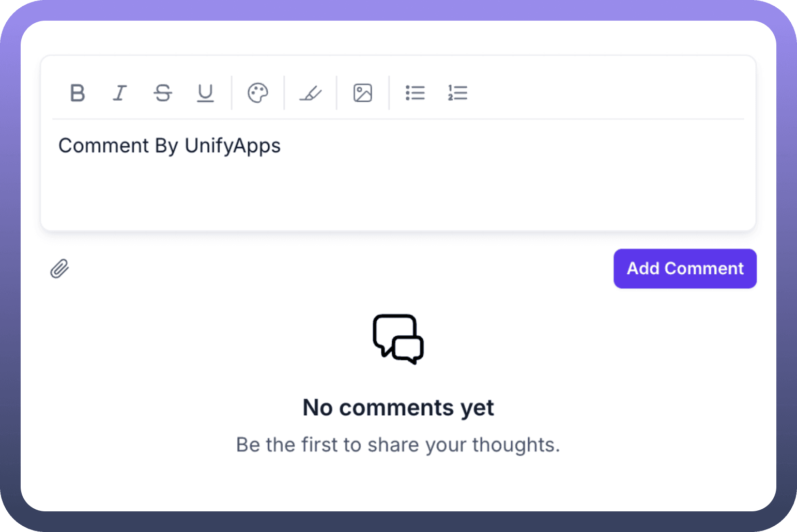Start a numbered list
The height and width of the screenshot is (532, 797).
tap(457, 93)
